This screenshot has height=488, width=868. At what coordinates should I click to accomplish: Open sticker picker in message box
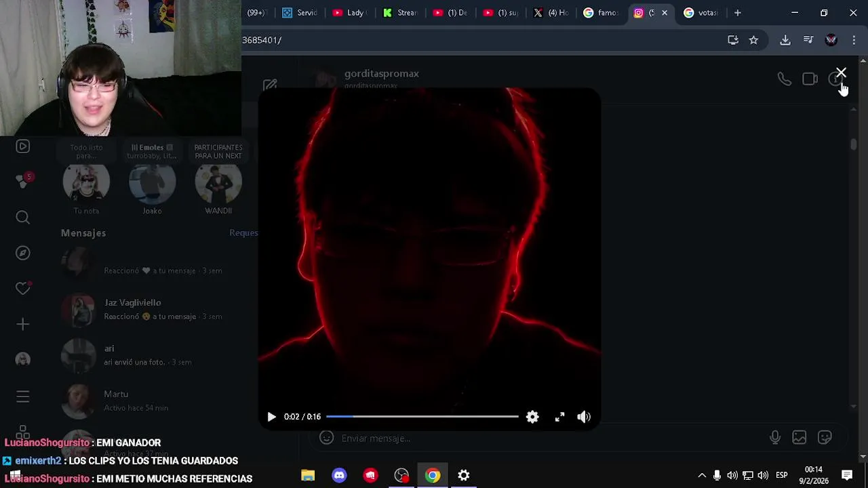[825, 438]
